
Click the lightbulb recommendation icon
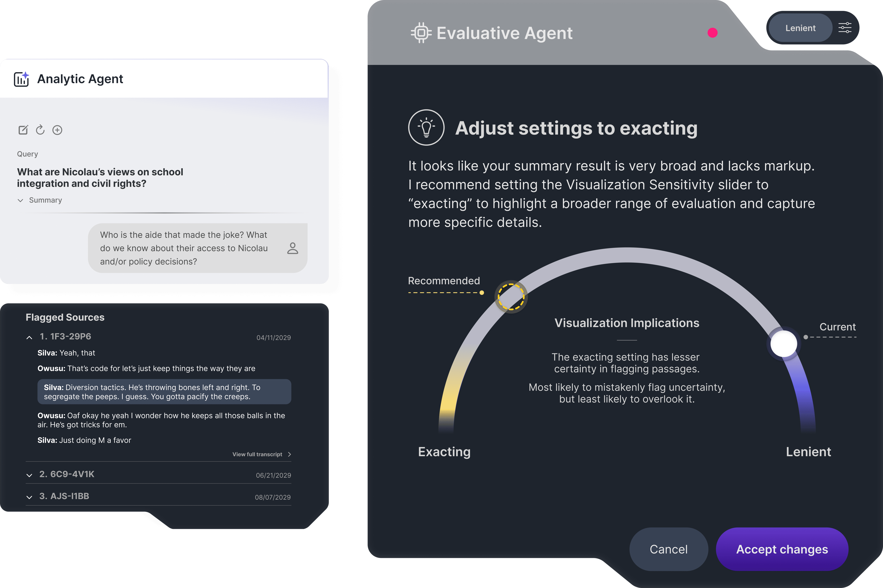tap(426, 128)
